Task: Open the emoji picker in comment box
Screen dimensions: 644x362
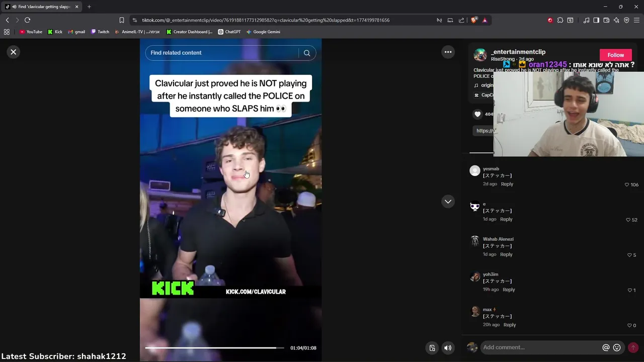Action: tap(617, 347)
